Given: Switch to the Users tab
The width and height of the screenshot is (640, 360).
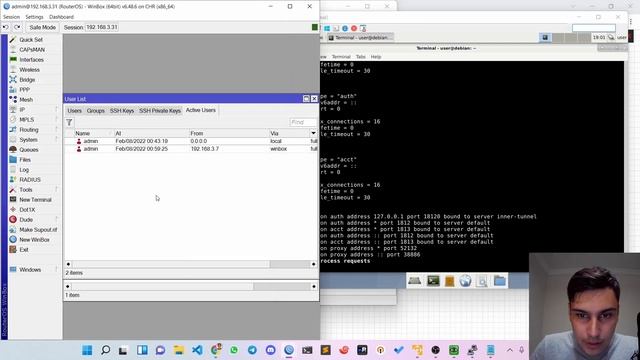Looking at the screenshot, I should (x=74, y=111).
